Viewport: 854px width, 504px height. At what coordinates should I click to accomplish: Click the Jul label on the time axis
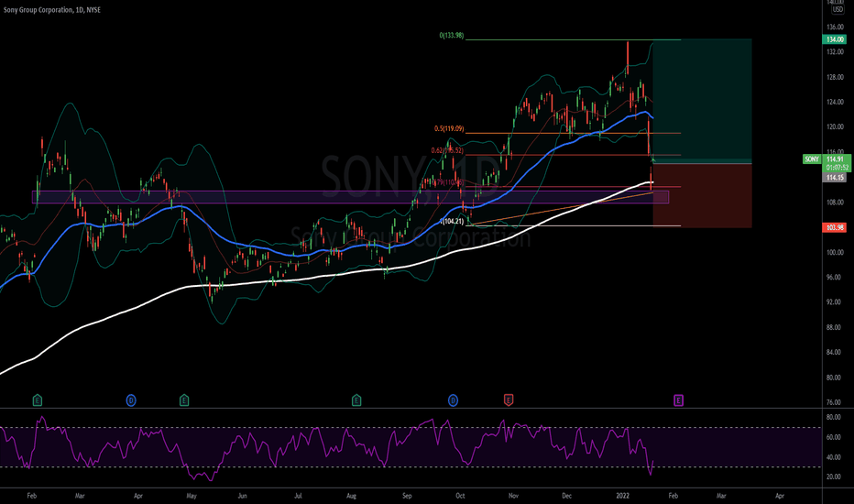pos(298,496)
